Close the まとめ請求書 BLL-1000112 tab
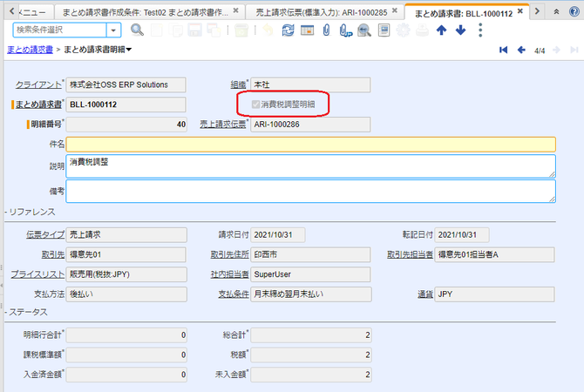This screenshot has height=392, width=584. [x=520, y=11]
